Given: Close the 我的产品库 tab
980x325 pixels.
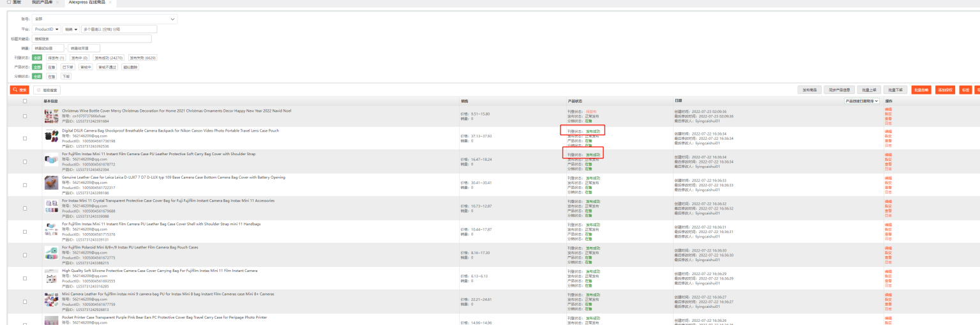Looking at the screenshot, I should click(x=56, y=3).
